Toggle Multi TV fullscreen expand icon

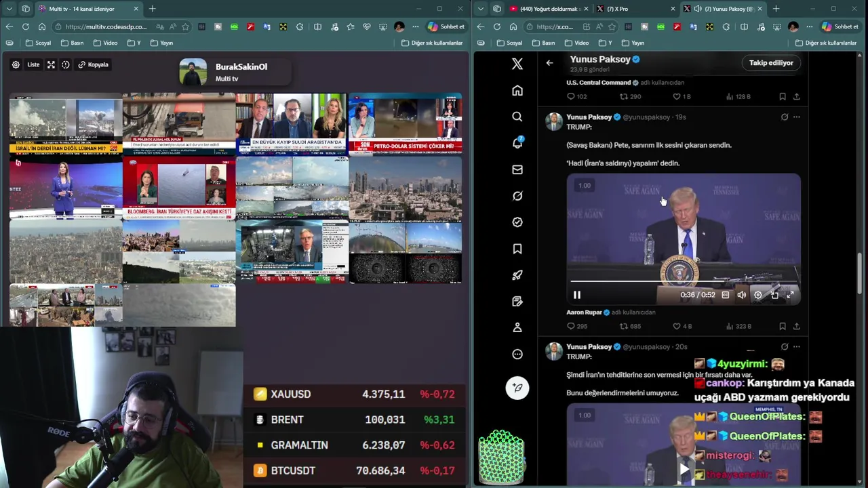51,64
